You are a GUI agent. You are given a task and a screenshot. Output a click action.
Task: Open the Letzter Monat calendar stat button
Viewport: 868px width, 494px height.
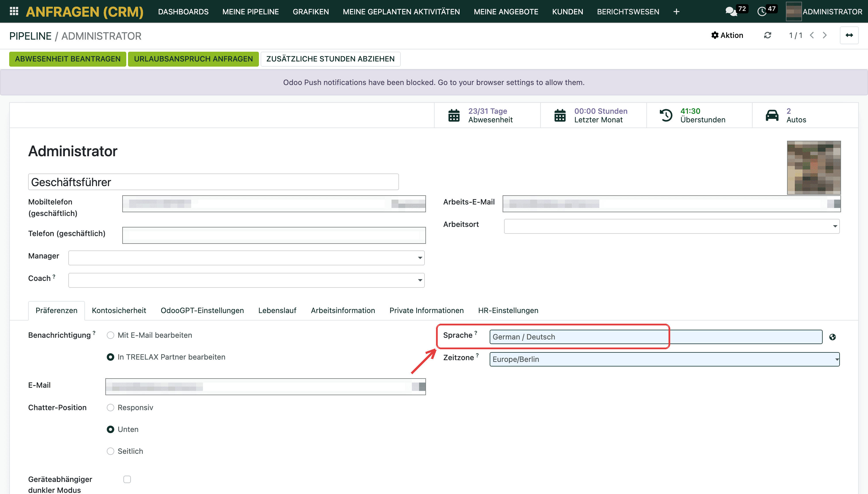pyautogui.click(x=593, y=115)
